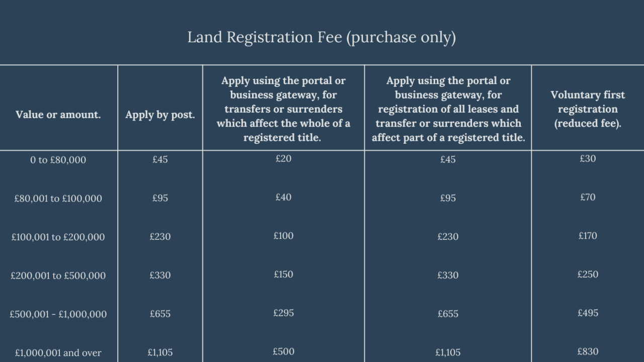The image size is (644, 362).
Task: Click the "Apply by post." column header
Action: tap(160, 115)
